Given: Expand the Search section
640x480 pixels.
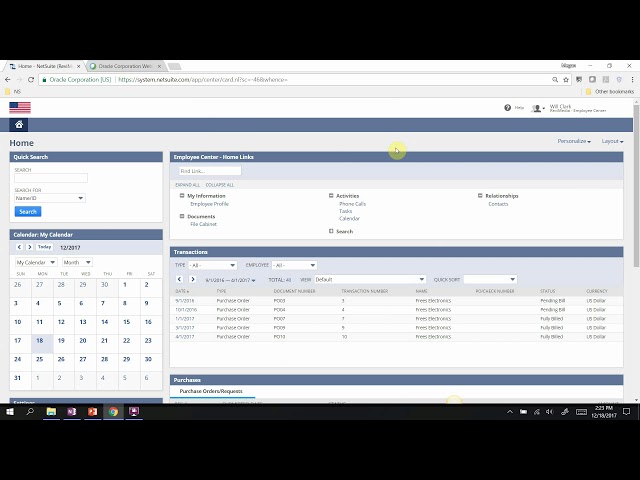Looking at the screenshot, I should pyautogui.click(x=331, y=231).
